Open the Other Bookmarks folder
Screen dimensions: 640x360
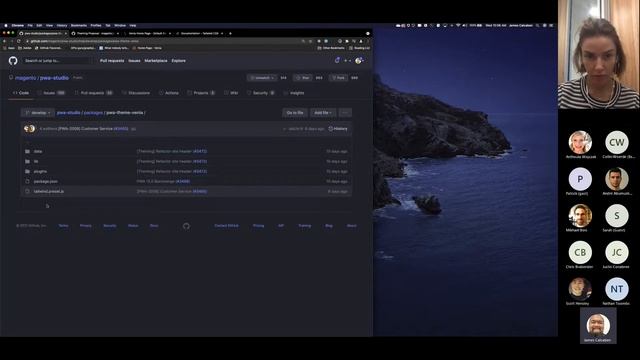[331, 48]
